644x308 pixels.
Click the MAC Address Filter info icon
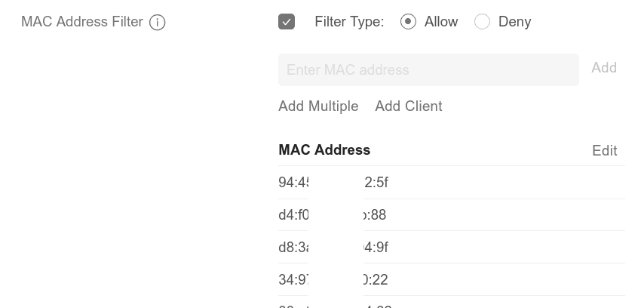[x=157, y=23]
